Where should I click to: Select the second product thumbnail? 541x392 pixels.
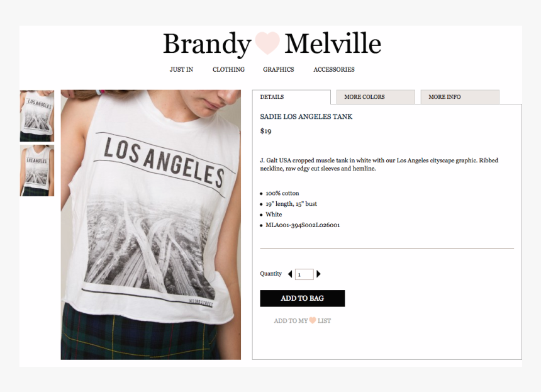pos(37,171)
